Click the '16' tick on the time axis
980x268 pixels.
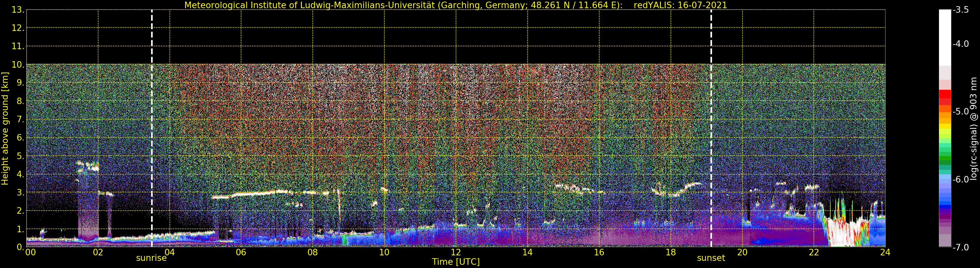[599, 252]
